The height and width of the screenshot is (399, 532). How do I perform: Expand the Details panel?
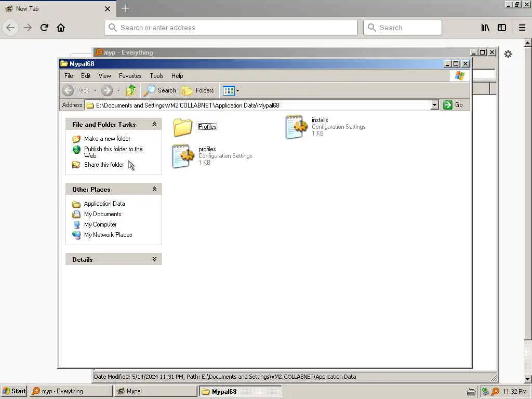[x=154, y=259]
